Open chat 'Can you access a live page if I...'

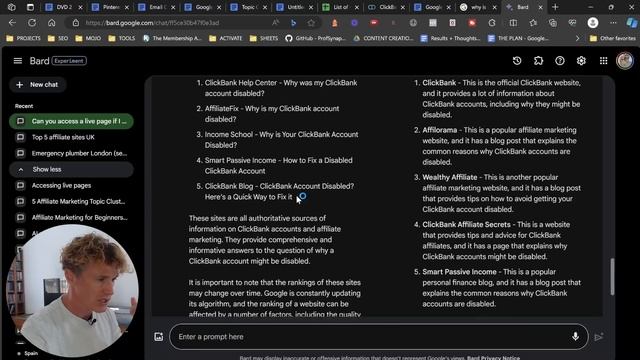pos(71,121)
